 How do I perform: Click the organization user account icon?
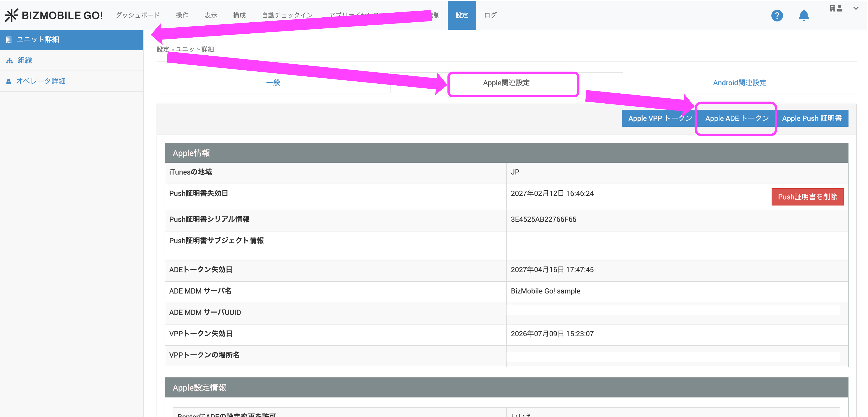(836, 8)
